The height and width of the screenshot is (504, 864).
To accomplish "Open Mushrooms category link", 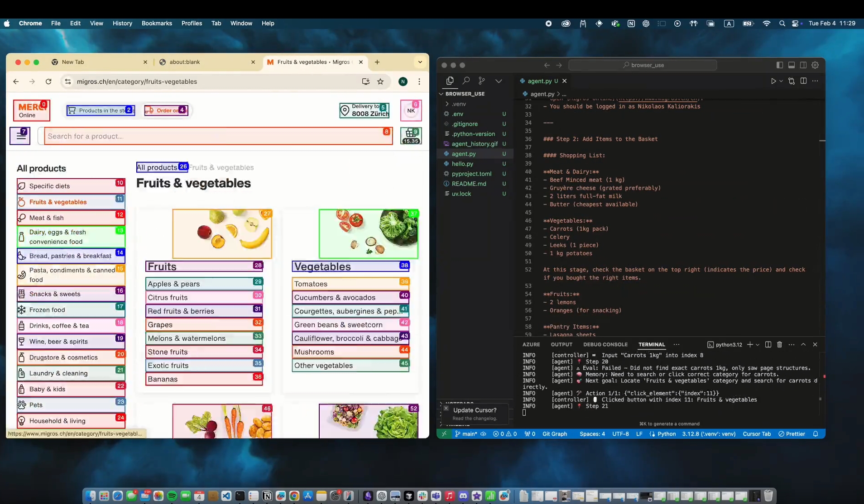I will [x=351, y=352].
